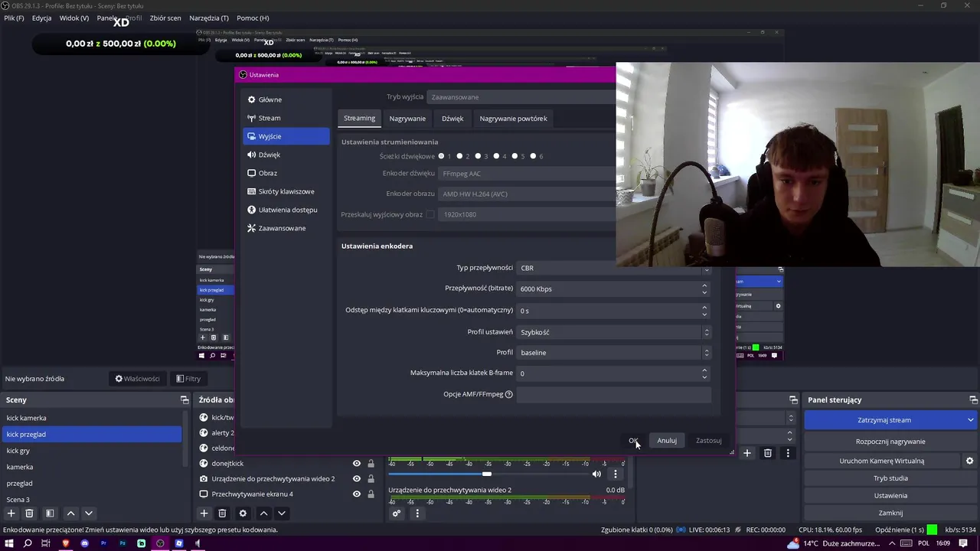This screenshot has height=551, width=980.
Task: Add a new scene with plus icon in Sceny
Action: point(11,514)
